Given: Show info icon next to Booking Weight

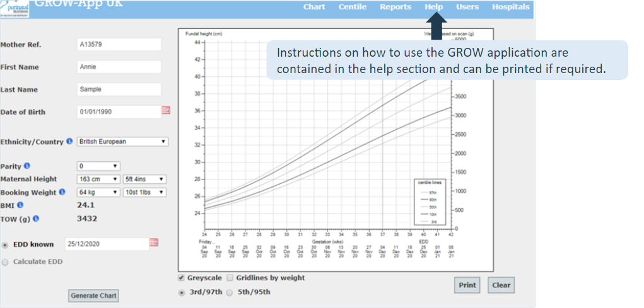Looking at the screenshot, I should 62,191.
